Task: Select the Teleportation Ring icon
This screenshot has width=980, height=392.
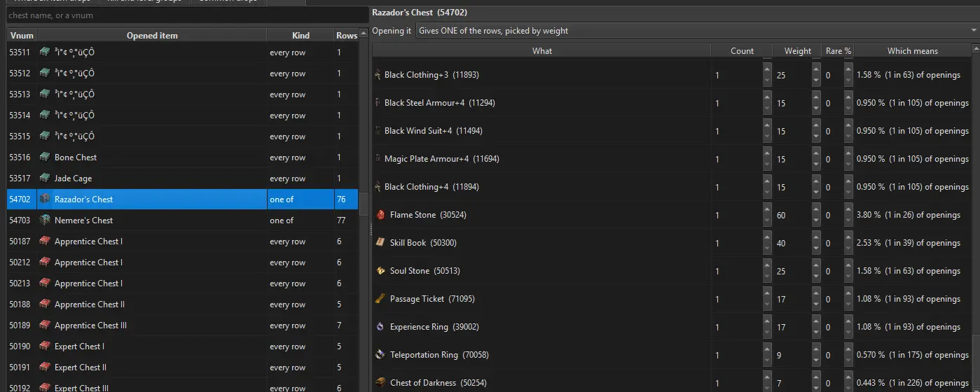Action: point(380,355)
